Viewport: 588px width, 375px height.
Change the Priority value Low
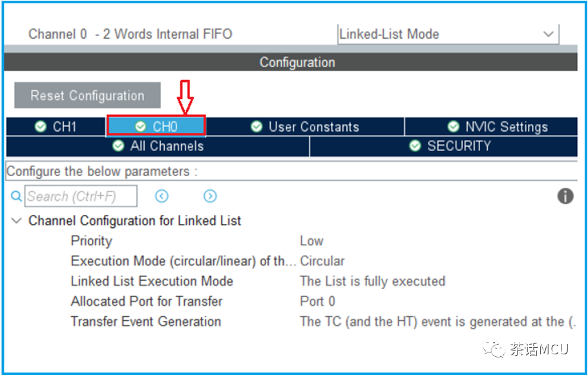[x=311, y=241]
